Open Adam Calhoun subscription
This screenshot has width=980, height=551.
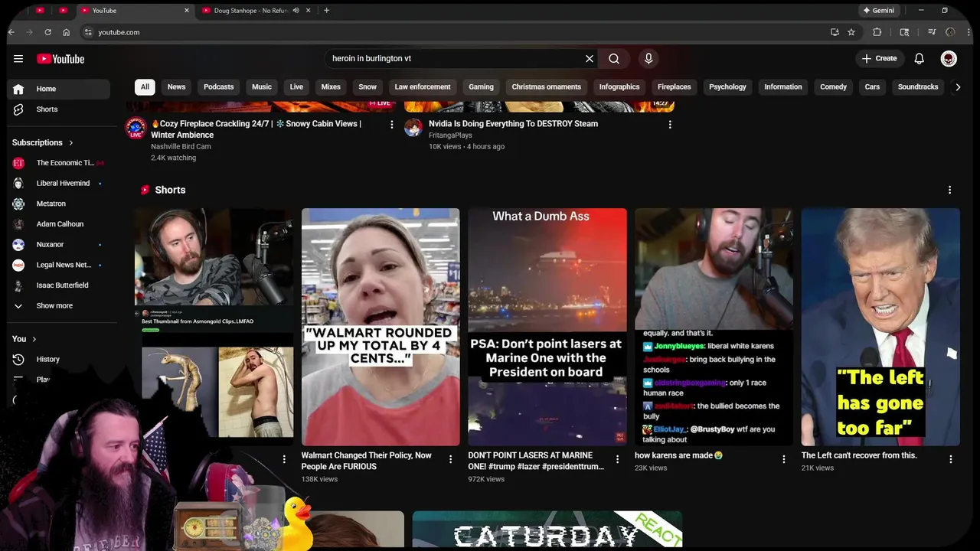59,224
